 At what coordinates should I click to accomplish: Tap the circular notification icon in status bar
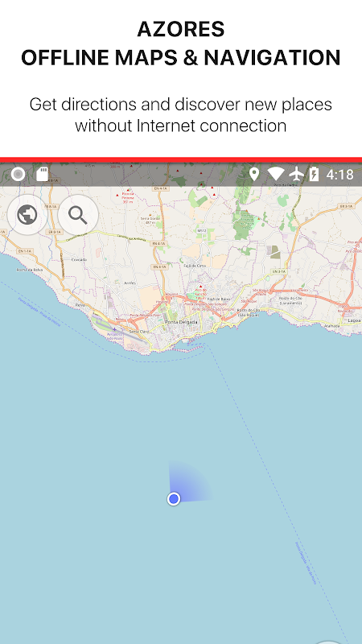tap(18, 174)
